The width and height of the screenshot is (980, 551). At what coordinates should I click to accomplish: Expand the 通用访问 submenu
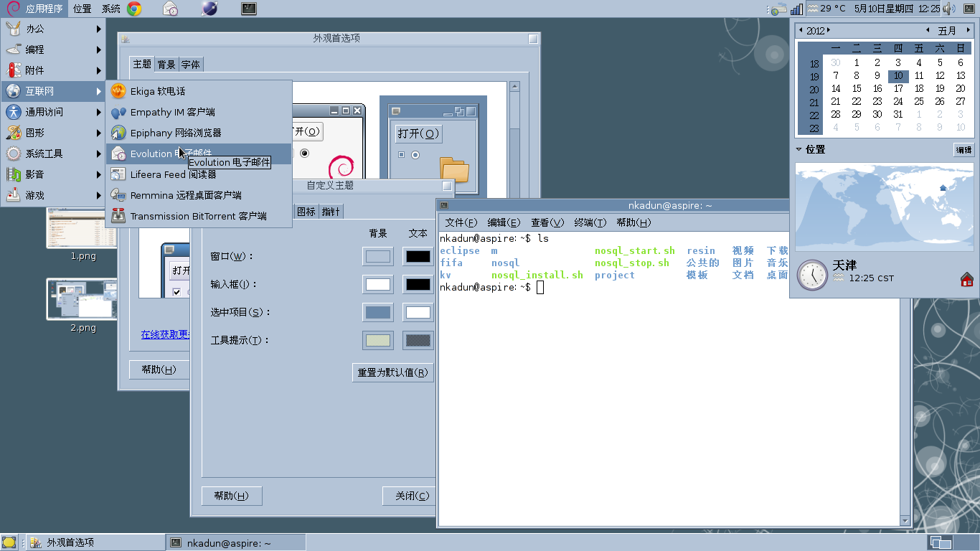[x=53, y=112]
